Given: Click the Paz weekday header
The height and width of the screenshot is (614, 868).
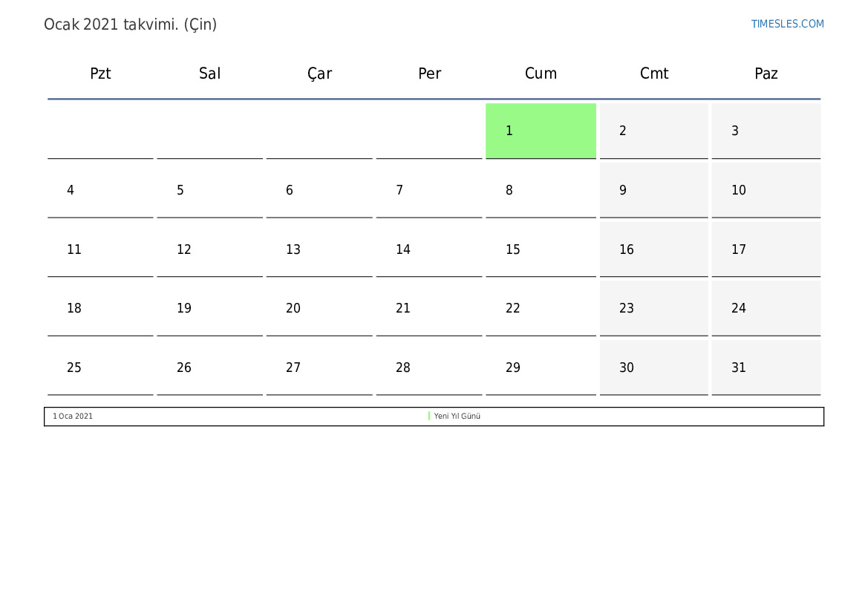Looking at the screenshot, I should click(766, 74).
